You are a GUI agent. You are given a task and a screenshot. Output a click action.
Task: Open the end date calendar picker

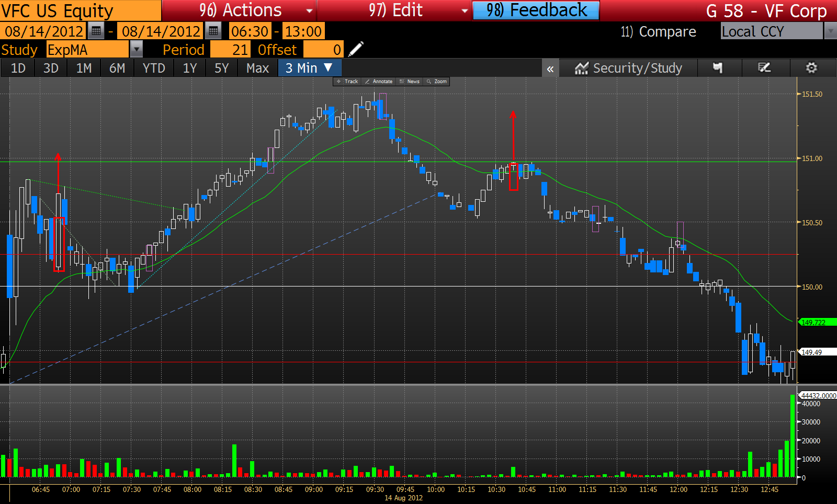pyautogui.click(x=213, y=31)
